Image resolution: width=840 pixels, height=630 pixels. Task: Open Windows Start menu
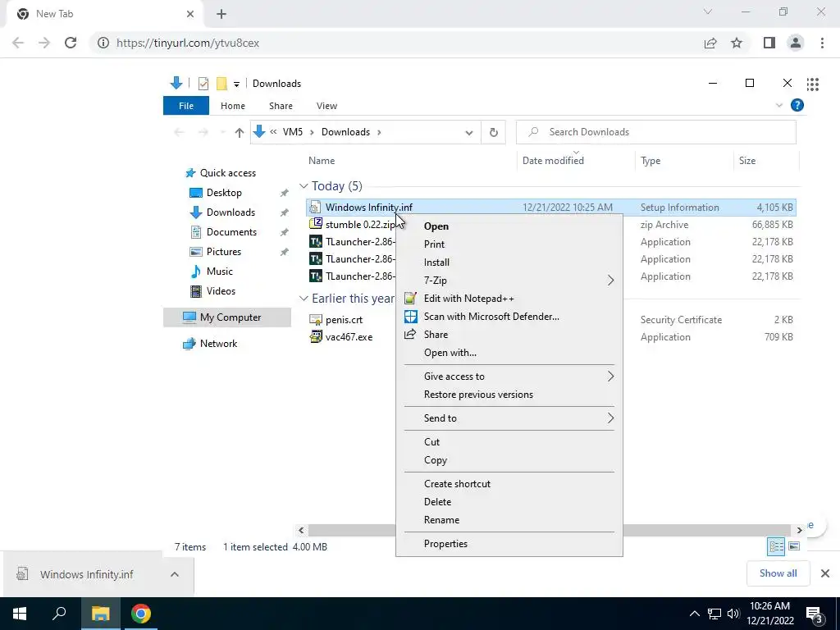20,614
